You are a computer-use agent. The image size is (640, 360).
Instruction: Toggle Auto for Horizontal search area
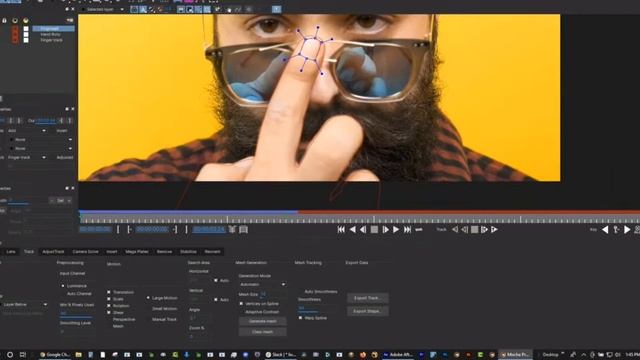[216, 280]
